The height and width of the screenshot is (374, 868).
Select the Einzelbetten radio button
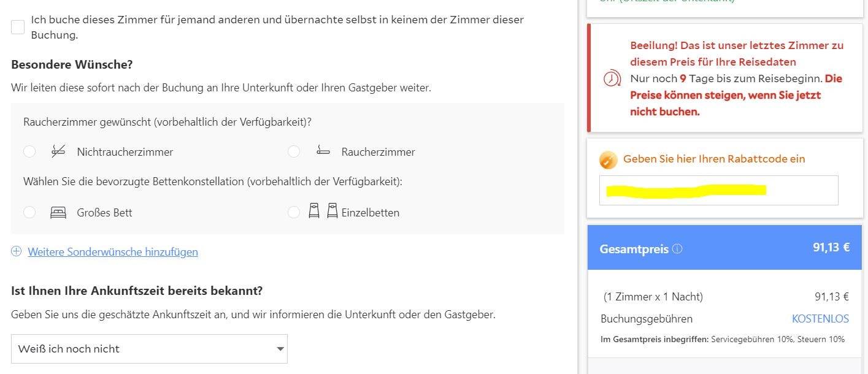pos(293,212)
